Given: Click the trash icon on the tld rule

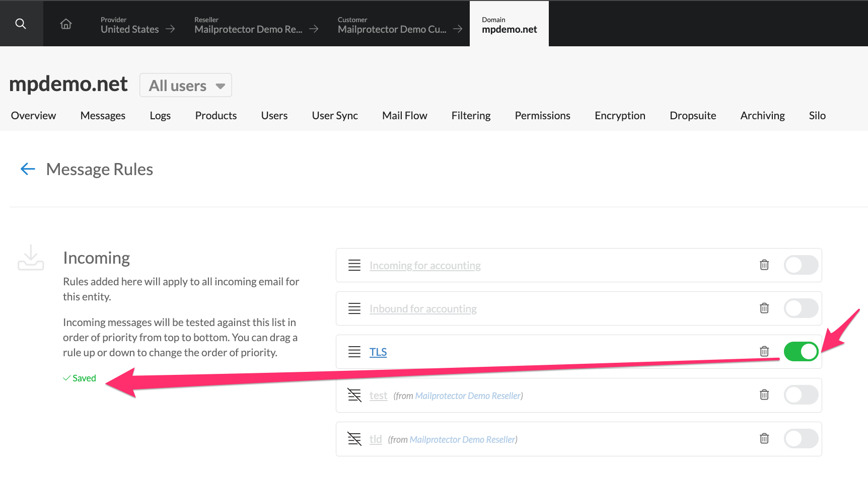Looking at the screenshot, I should click(x=764, y=438).
